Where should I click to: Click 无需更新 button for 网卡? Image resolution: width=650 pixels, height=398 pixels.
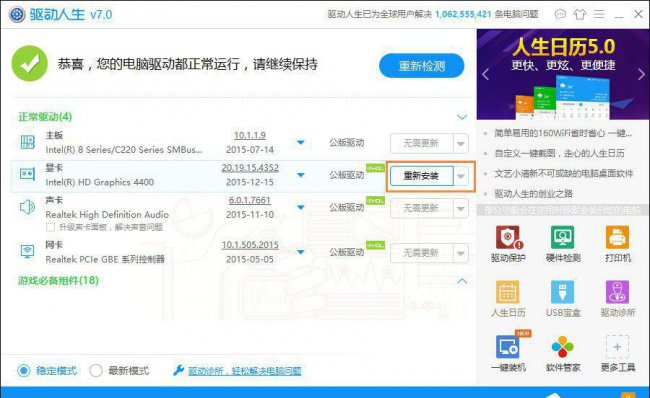(x=422, y=253)
